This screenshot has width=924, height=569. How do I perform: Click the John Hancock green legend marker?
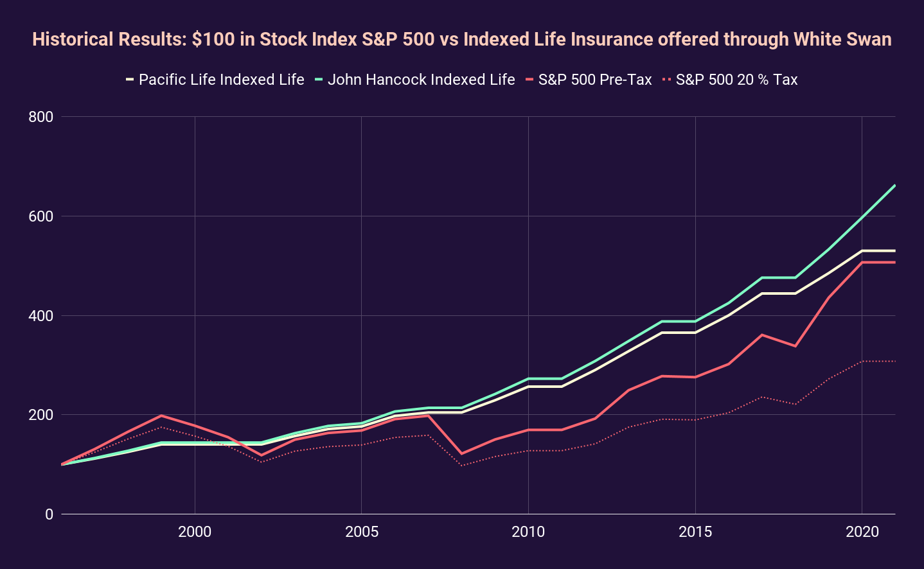tap(318, 80)
